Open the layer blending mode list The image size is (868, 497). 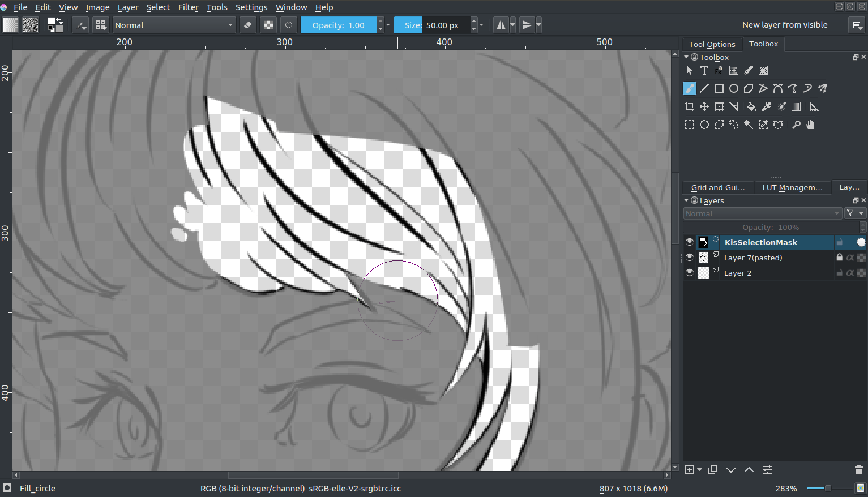coord(762,213)
